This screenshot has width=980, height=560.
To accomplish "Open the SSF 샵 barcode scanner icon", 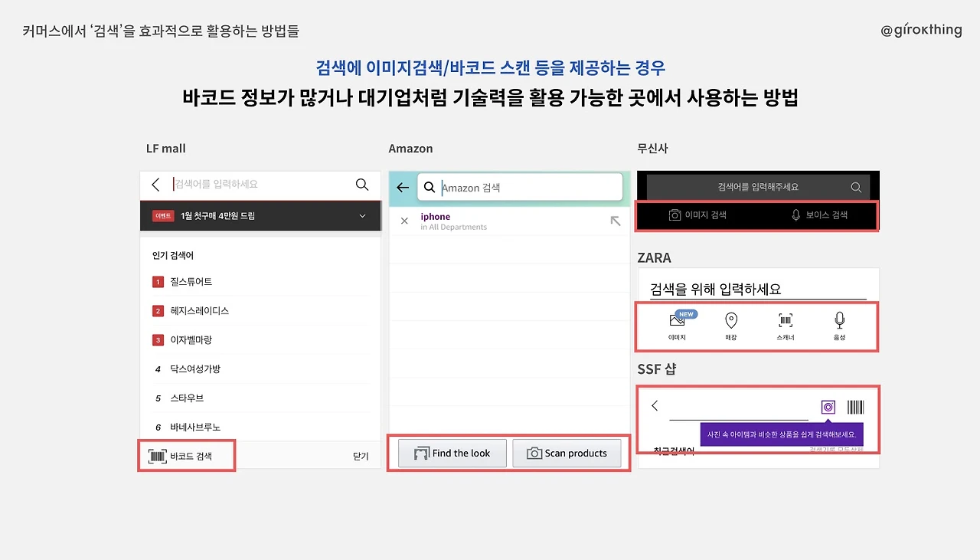I will click(x=855, y=408).
